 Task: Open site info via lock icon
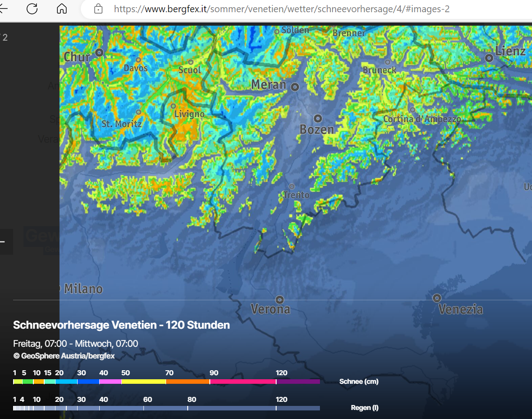click(x=98, y=9)
